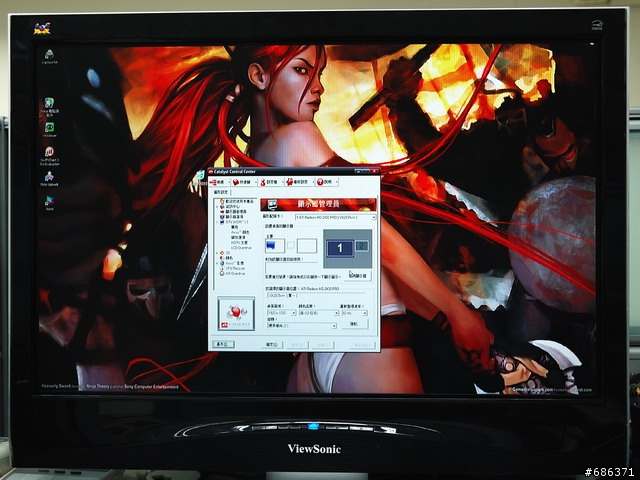Select display 1 in the layout preview
The height and width of the screenshot is (480, 640).
[340, 248]
